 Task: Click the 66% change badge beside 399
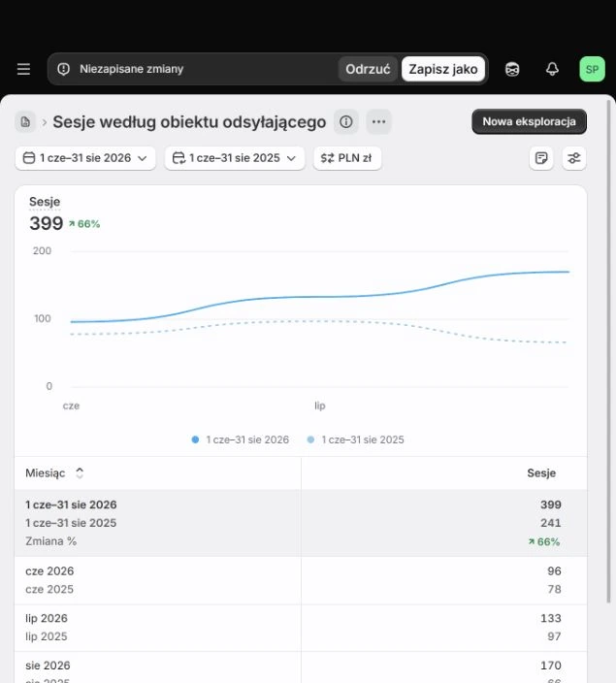(84, 224)
